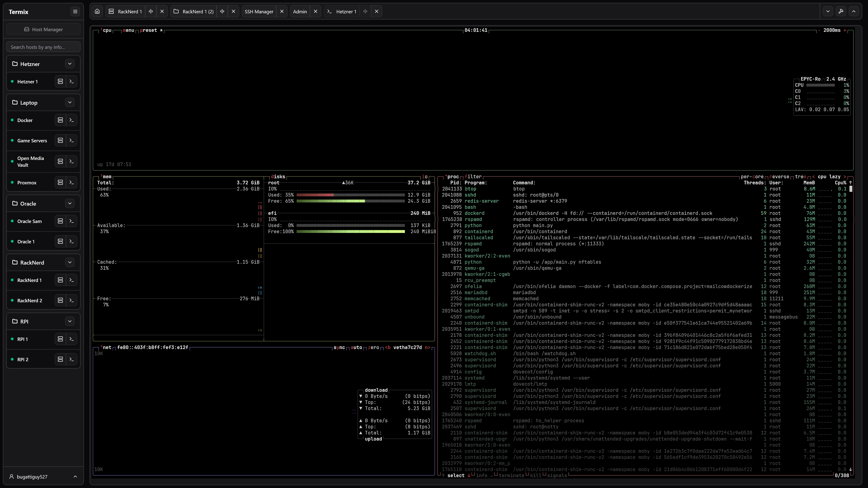Open terminal for Hetzner 1 host

pyautogui.click(x=71, y=82)
